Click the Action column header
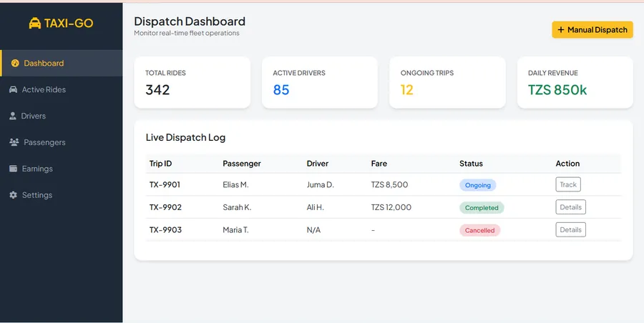This screenshot has height=323, width=644. click(567, 164)
